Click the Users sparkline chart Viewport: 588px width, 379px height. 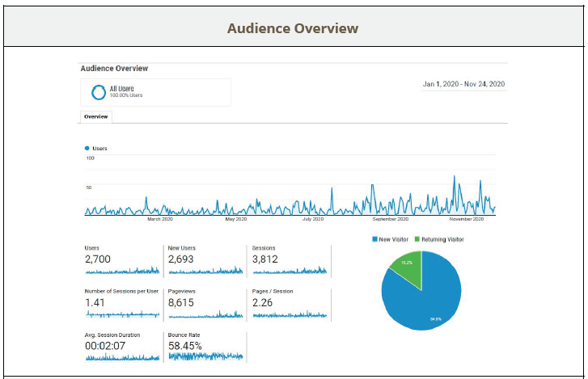(x=122, y=271)
